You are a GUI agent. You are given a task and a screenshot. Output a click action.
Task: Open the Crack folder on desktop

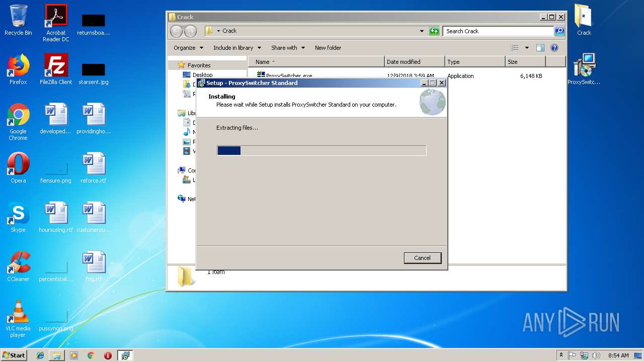(584, 20)
